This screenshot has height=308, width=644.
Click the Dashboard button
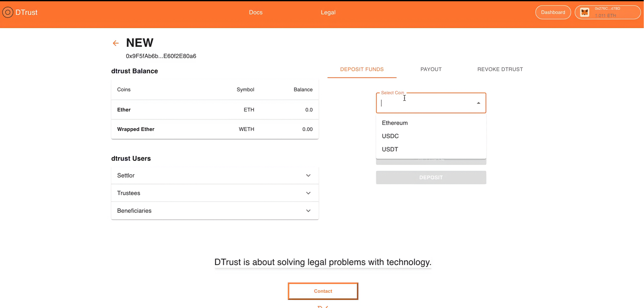pos(553,12)
